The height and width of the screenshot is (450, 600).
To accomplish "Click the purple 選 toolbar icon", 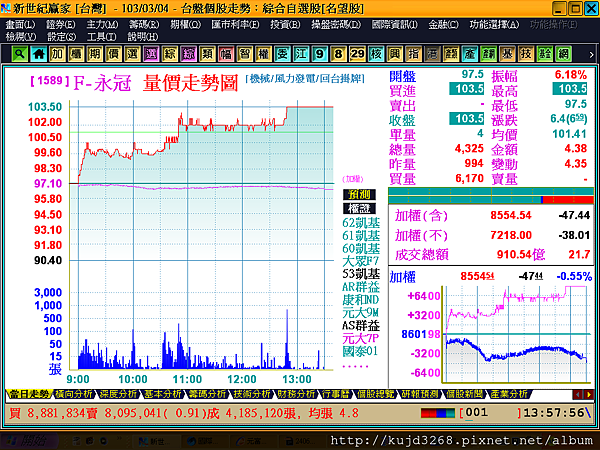I will [151, 54].
